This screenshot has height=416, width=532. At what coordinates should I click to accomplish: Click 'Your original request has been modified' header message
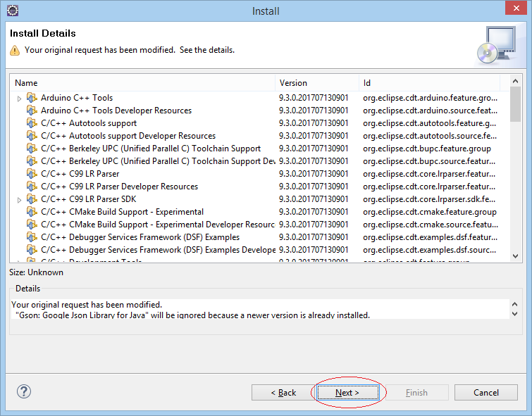click(x=129, y=50)
